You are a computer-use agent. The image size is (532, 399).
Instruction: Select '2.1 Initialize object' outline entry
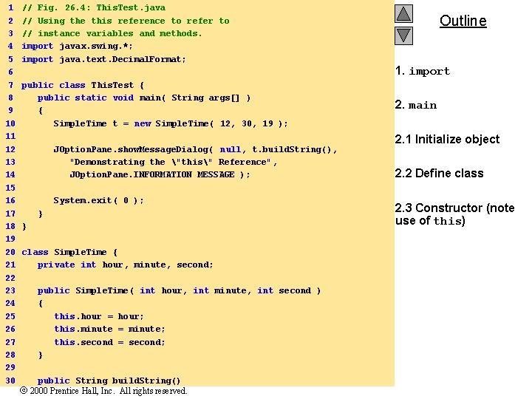[x=447, y=139]
